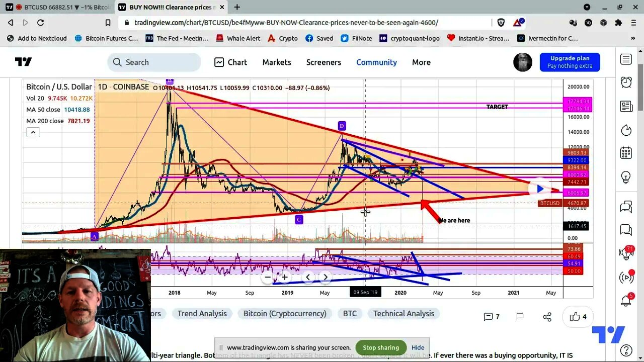This screenshot has height=362, width=644.
Task: Open the Calendar sidebar icon
Action: (626, 153)
